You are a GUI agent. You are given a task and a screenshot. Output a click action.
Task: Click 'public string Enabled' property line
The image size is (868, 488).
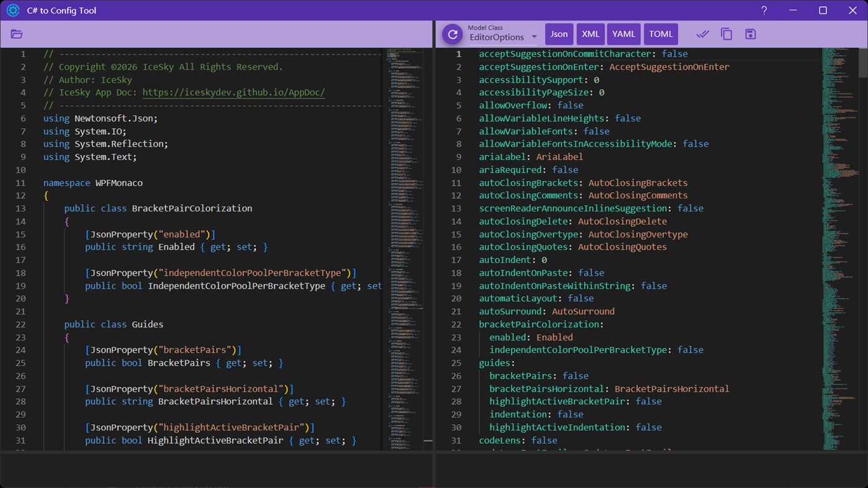click(176, 247)
